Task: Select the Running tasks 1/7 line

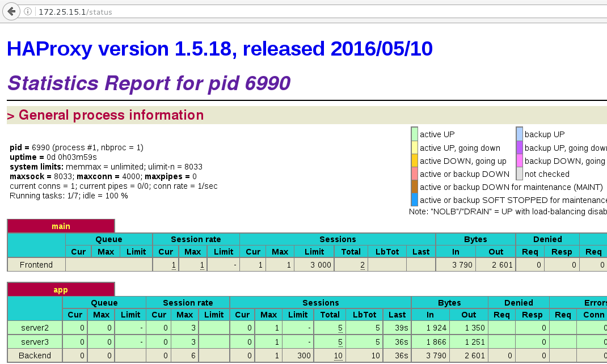Action: tap(69, 196)
